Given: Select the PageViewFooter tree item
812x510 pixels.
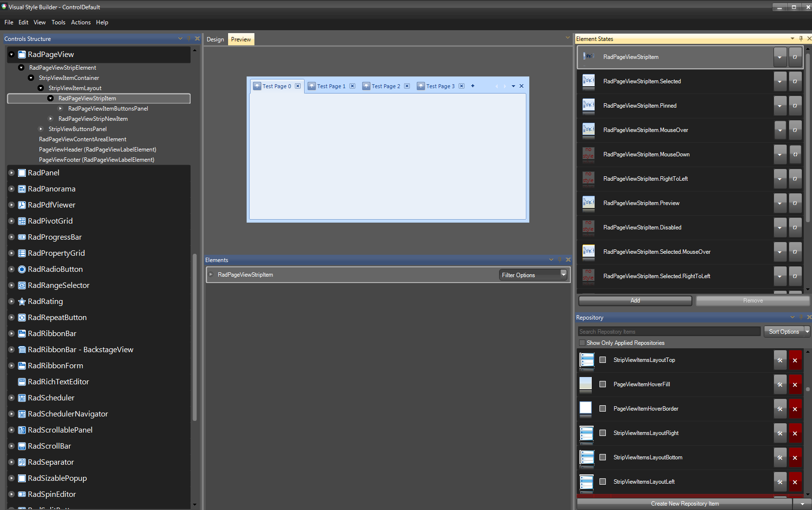Looking at the screenshot, I should click(x=97, y=160).
